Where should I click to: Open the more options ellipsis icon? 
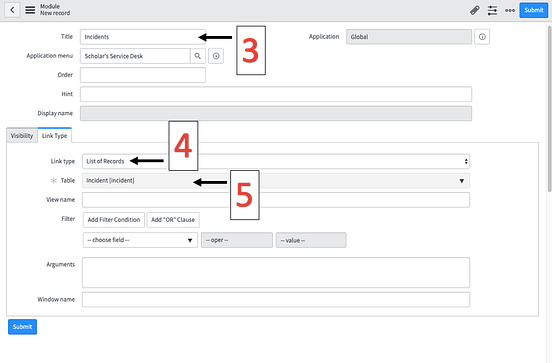tap(510, 10)
